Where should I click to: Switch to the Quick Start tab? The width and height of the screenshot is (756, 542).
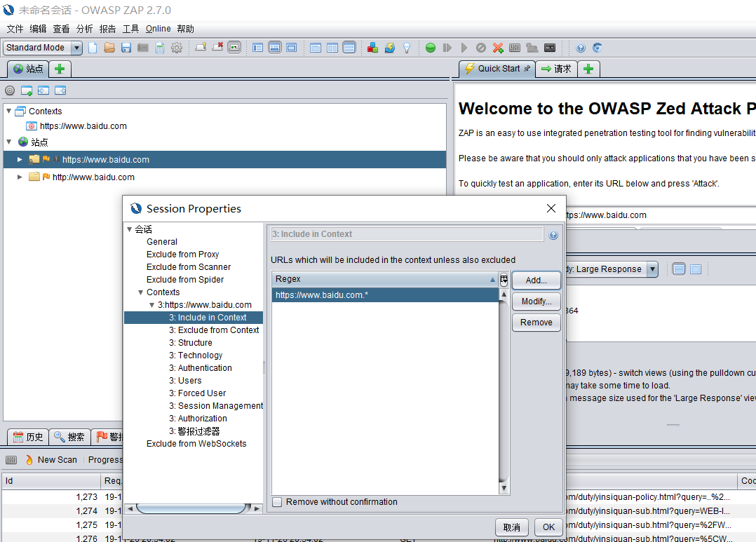(x=497, y=69)
